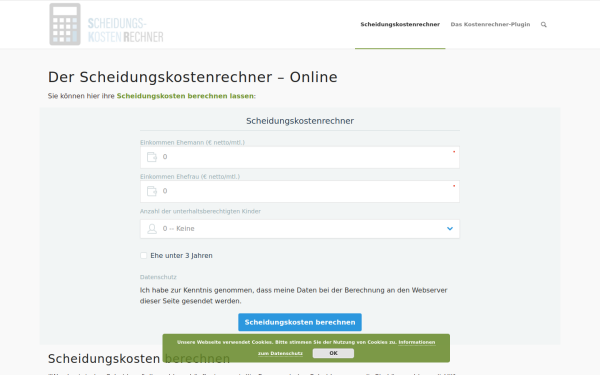Focus the Einkommen Ehefrau input field
The width and height of the screenshot is (600, 375).
(300, 191)
